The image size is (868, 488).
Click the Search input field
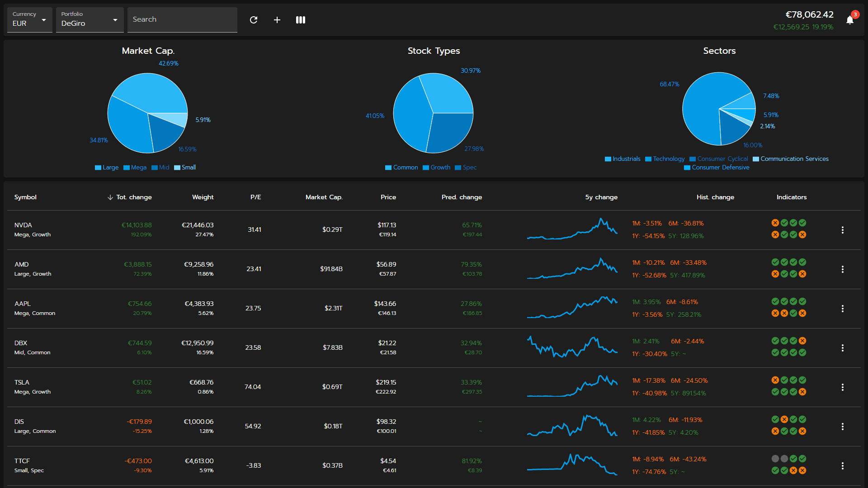point(182,20)
